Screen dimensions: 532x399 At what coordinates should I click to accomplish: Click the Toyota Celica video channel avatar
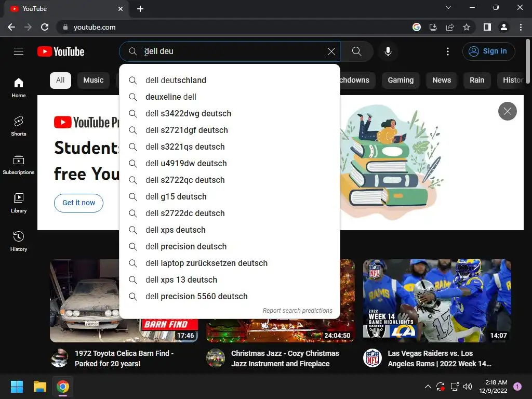(59, 358)
